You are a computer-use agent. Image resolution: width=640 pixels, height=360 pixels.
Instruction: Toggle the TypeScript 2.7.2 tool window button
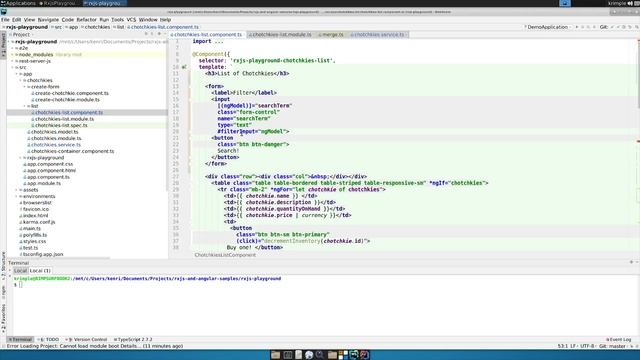[x=133, y=340]
